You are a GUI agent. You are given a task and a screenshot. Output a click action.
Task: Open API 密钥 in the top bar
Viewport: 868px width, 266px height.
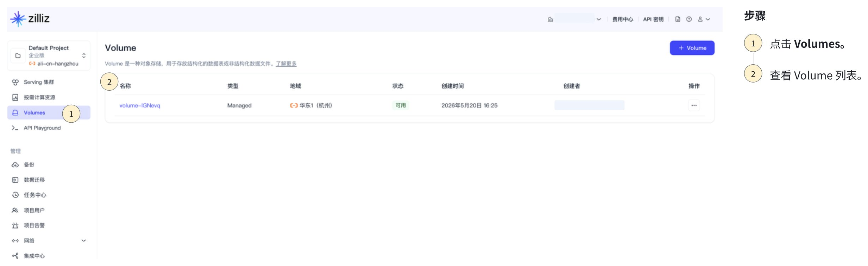pyautogui.click(x=653, y=19)
